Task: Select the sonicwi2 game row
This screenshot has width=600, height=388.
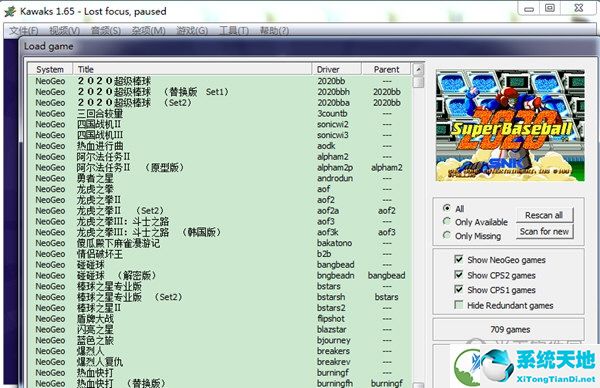Action: point(220,124)
